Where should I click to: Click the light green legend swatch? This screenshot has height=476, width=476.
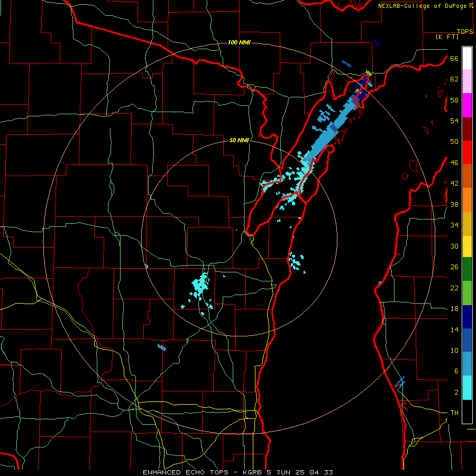pos(467,293)
